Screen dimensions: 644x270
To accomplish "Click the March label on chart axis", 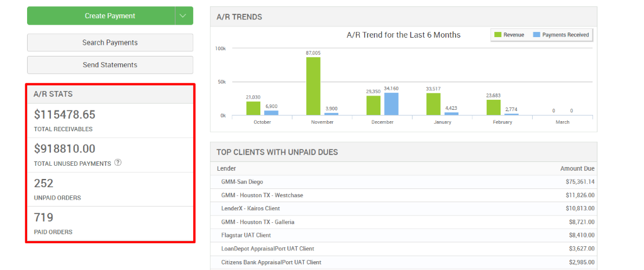I will tap(562, 122).
